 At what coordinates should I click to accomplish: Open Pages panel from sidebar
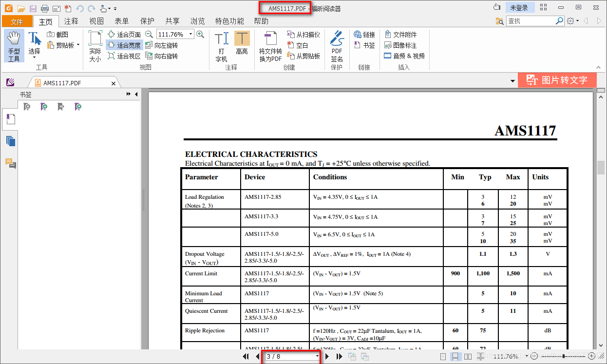click(11, 141)
